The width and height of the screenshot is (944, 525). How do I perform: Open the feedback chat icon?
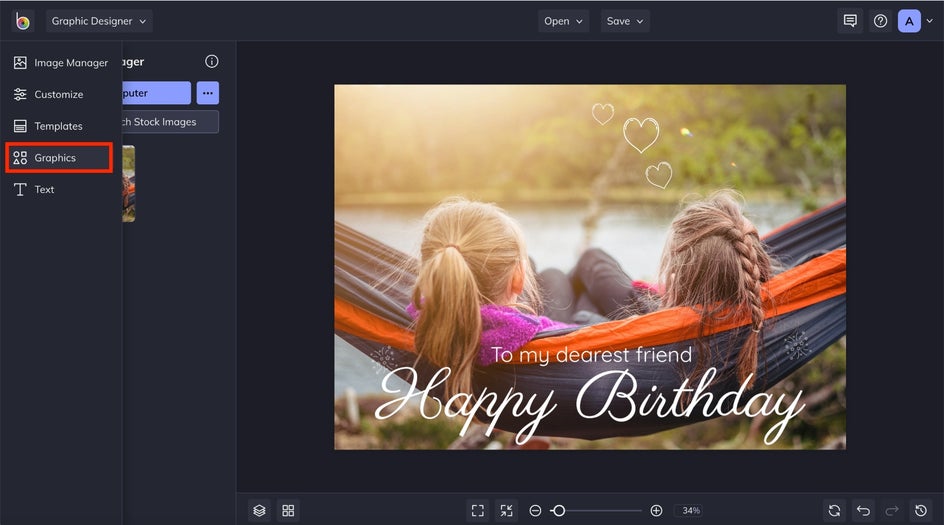tap(850, 21)
